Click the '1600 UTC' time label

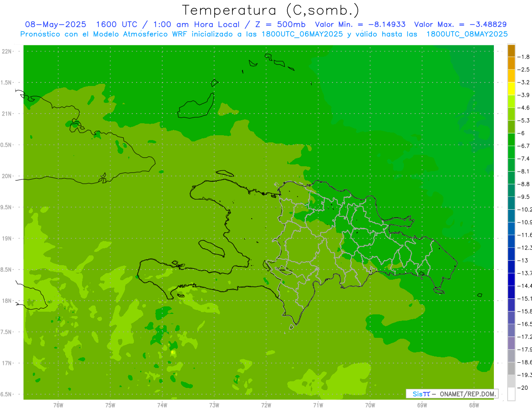click(x=117, y=24)
